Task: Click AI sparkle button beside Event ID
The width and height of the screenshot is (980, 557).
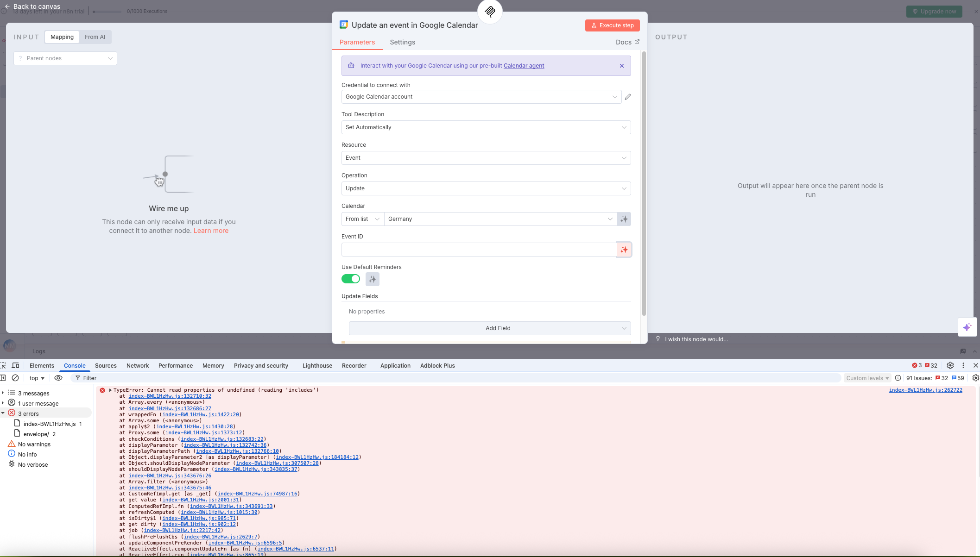Action: click(624, 250)
